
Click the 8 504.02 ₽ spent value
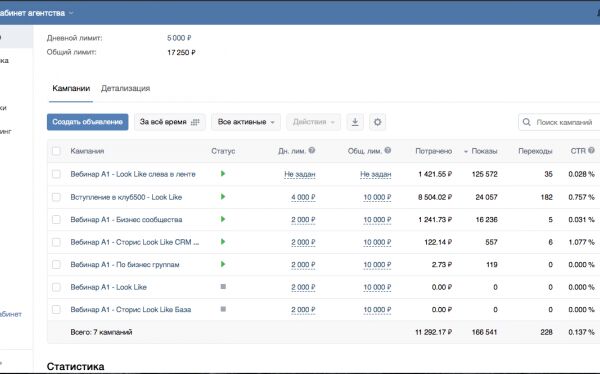click(435, 197)
